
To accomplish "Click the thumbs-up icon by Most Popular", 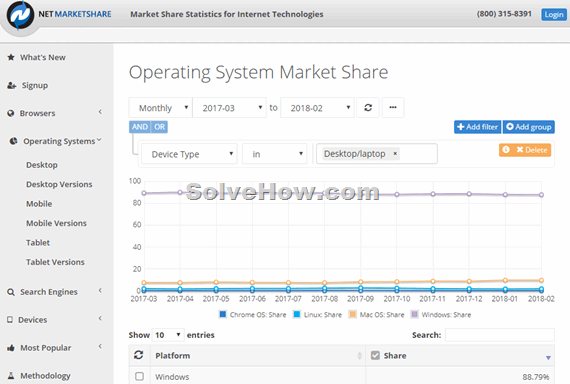I will (11, 348).
